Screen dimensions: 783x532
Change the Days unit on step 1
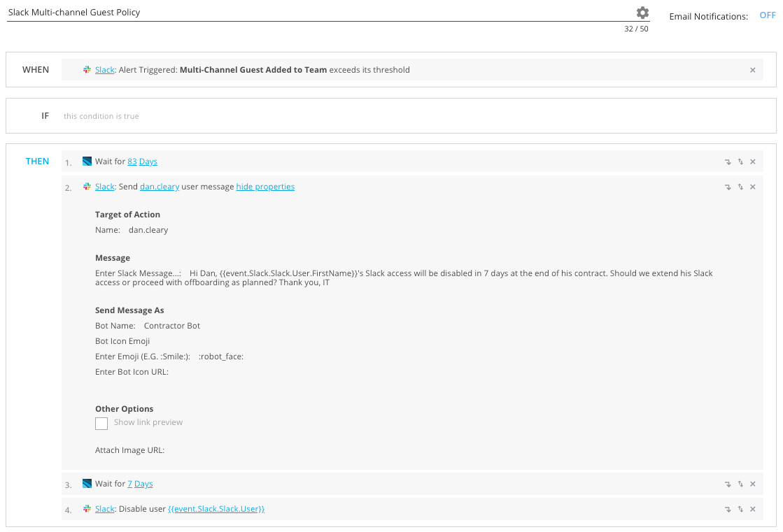[148, 161]
